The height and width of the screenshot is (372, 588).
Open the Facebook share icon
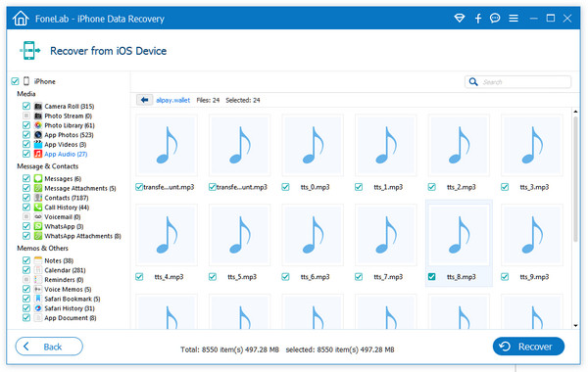(x=478, y=19)
